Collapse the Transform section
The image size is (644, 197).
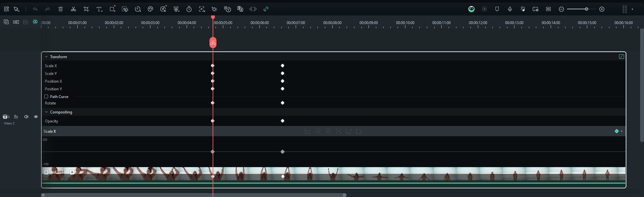47,57
